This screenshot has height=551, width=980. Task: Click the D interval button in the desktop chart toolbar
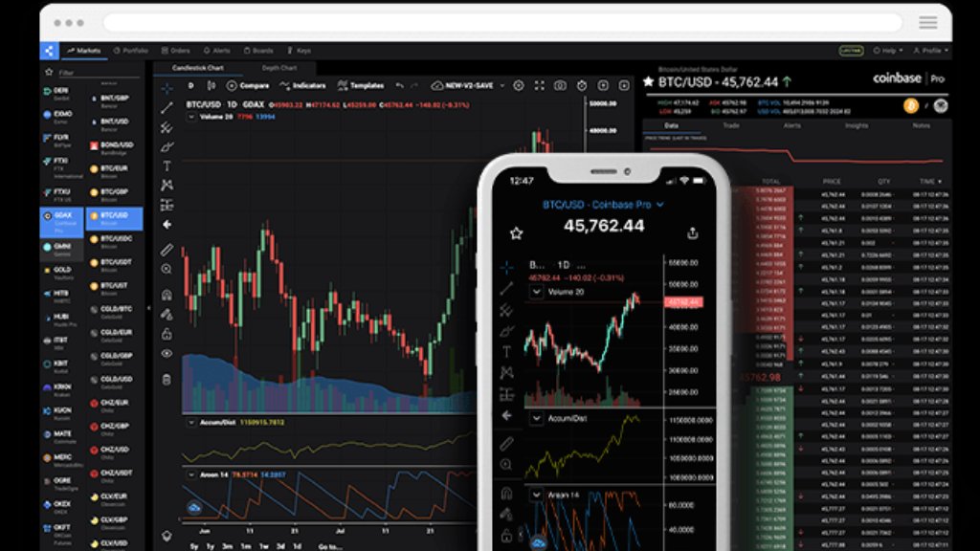[191, 85]
